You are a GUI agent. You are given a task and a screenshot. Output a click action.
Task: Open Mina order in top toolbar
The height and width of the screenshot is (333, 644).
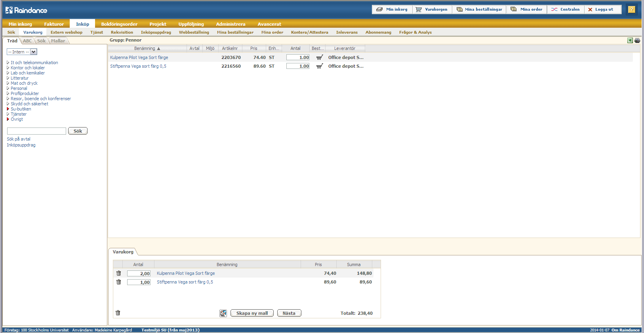(527, 10)
